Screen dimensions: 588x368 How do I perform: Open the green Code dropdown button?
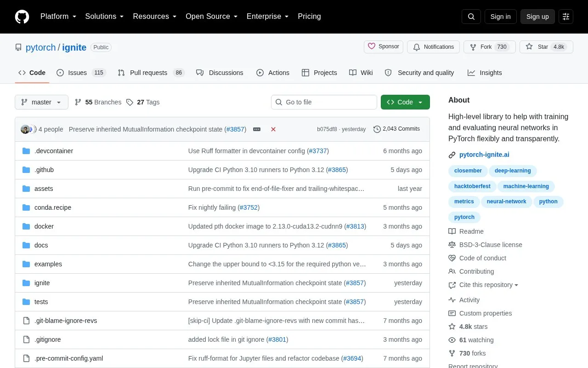[x=405, y=102]
